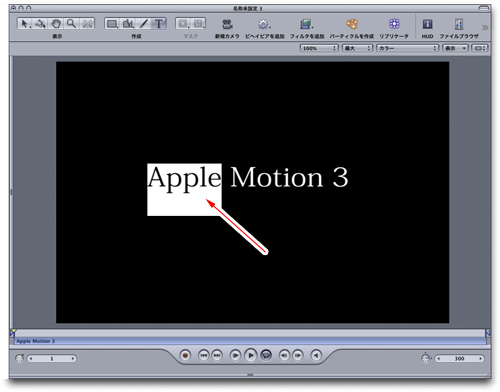Open the 表示 view options dropdown
Viewport: 500px width, 392px height.
click(x=455, y=48)
